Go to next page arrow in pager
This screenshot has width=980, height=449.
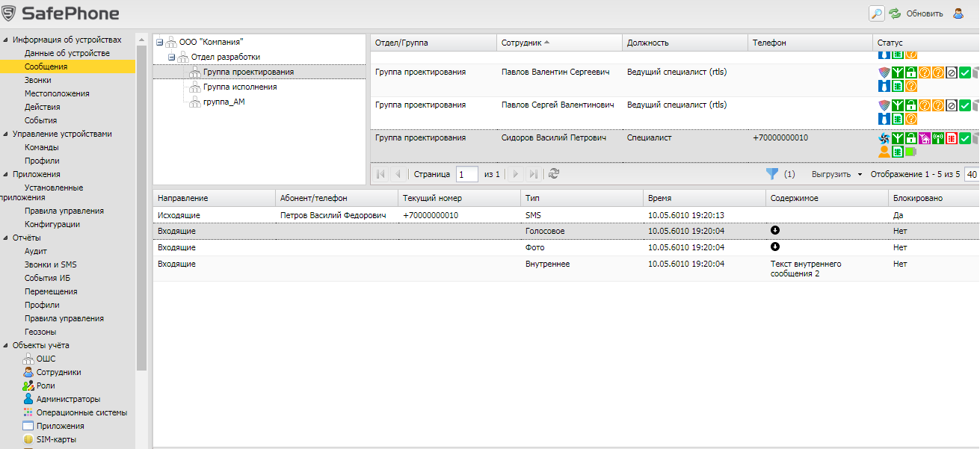point(515,173)
